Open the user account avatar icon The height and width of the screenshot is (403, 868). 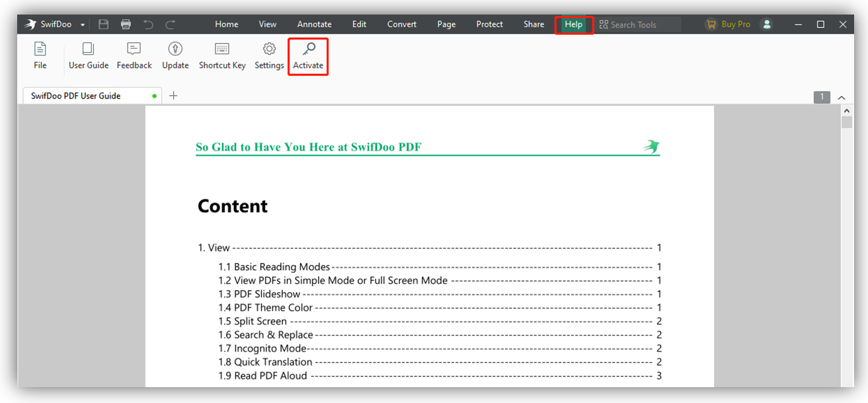pos(767,24)
